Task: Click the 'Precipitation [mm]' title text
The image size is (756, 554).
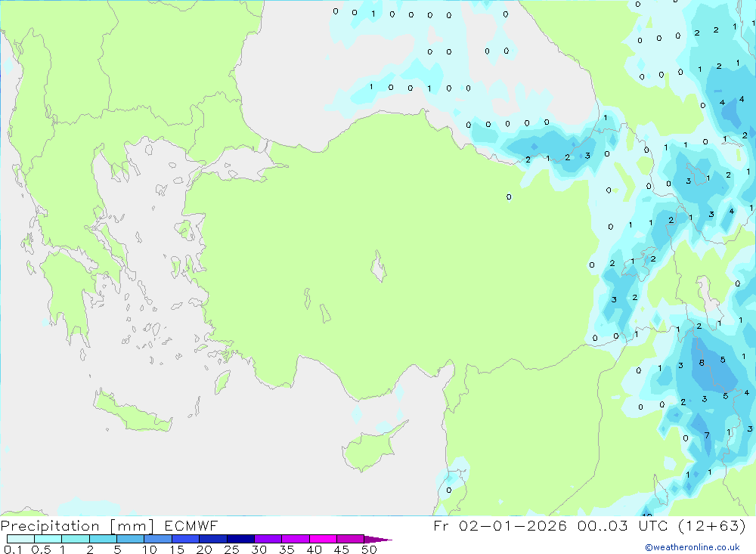Action: (x=77, y=526)
